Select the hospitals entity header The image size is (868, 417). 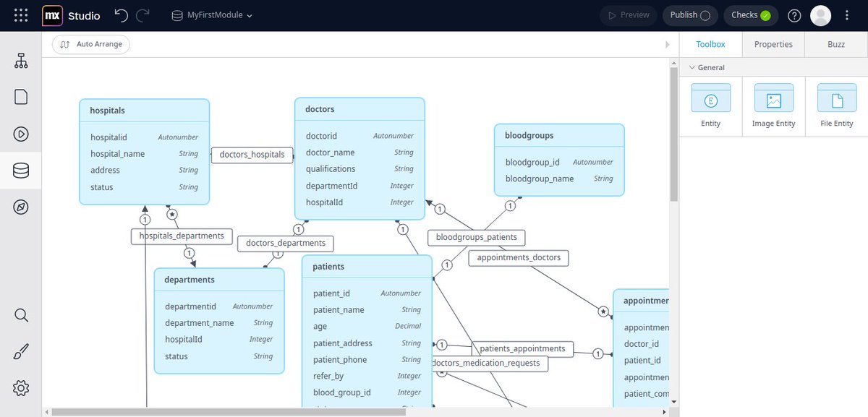point(144,111)
